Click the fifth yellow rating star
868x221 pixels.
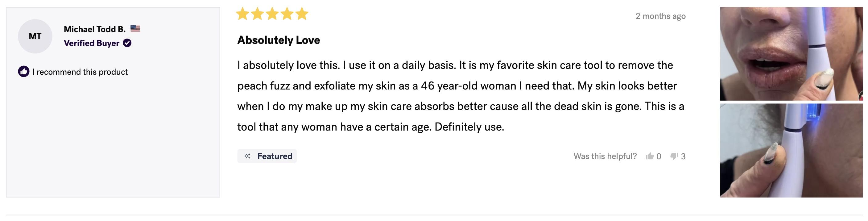pyautogui.click(x=302, y=14)
